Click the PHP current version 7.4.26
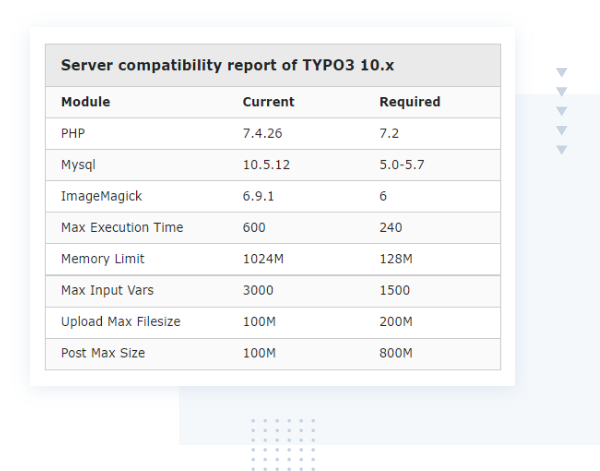The width and height of the screenshot is (600, 471). point(264,133)
